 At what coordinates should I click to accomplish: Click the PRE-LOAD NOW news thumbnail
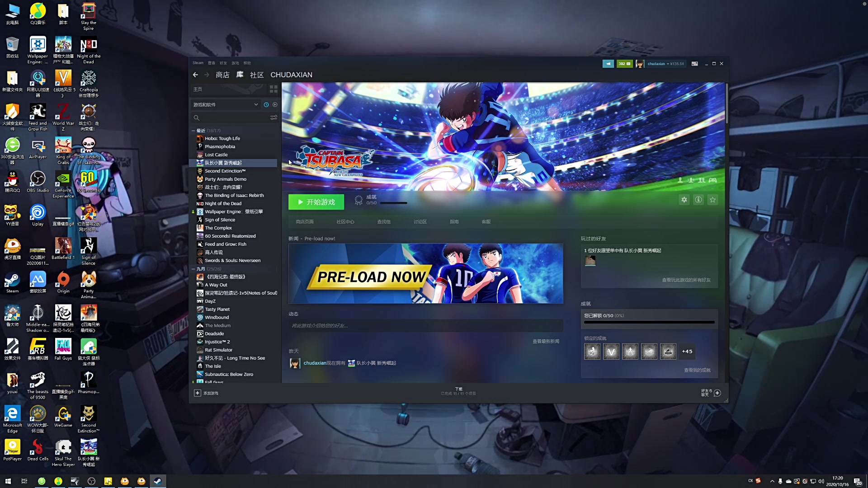[425, 274]
